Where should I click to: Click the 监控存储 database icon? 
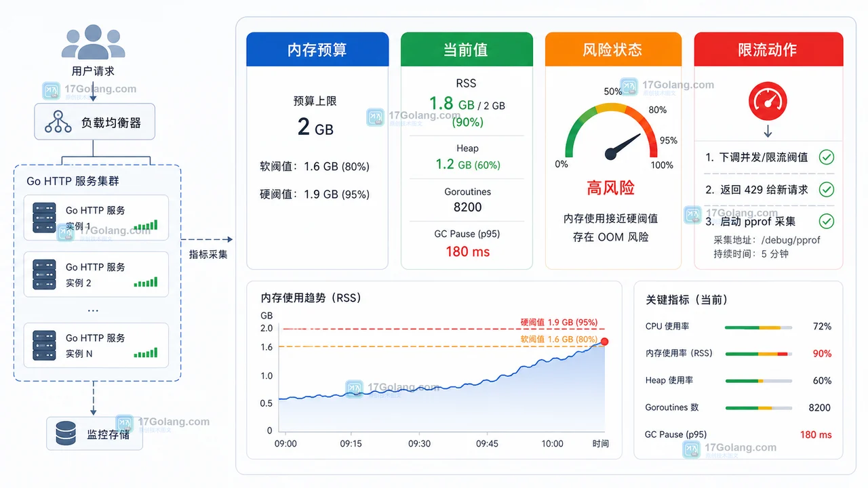click(x=66, y=434)
